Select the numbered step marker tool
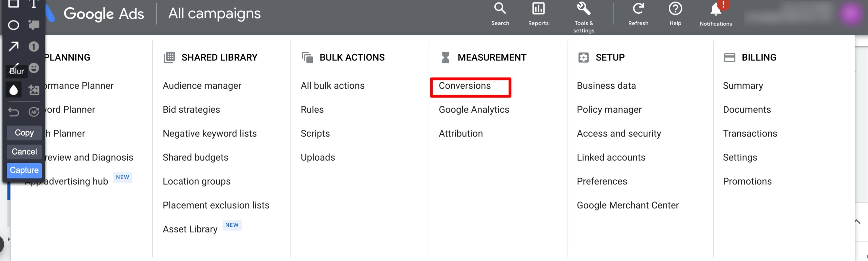The height and width of the screenshot is (261, 868). (34, 47)
